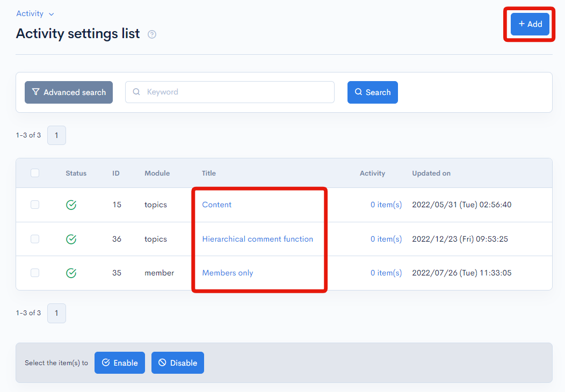565x392 pixels.
Task: Open 0 item(s) link for Members only
Action: 386,273
